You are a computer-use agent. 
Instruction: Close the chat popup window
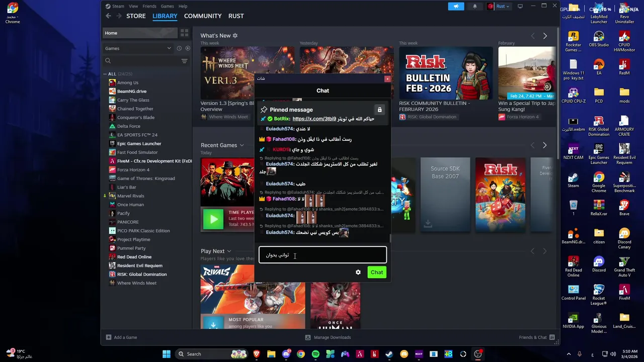[387, 78]
